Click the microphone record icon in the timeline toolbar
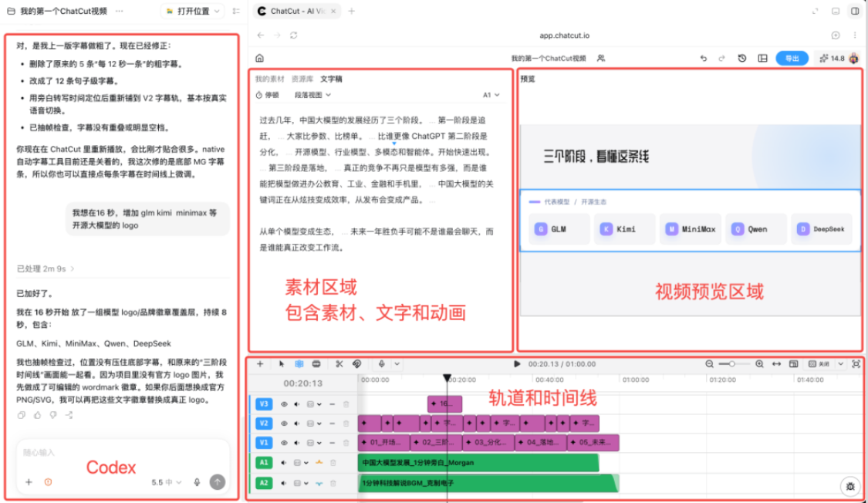This screenshot has height=503, width=868. (x=381, y=364)
